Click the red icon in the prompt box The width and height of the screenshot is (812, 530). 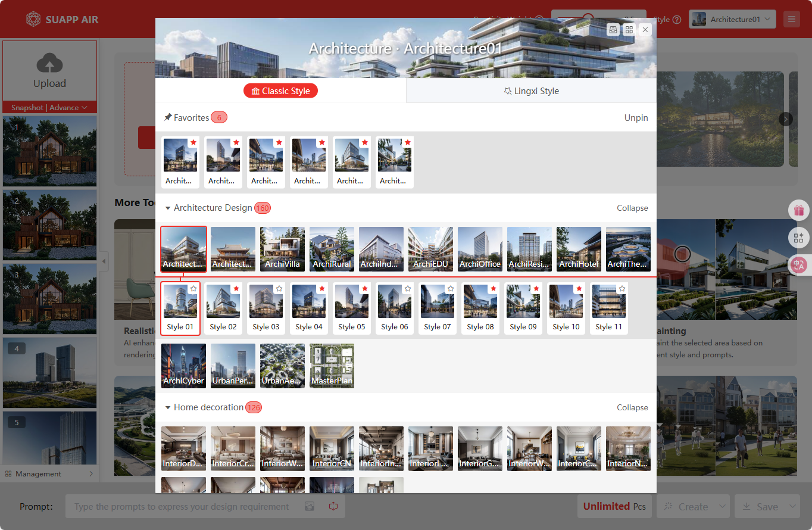tap(333, 506)
